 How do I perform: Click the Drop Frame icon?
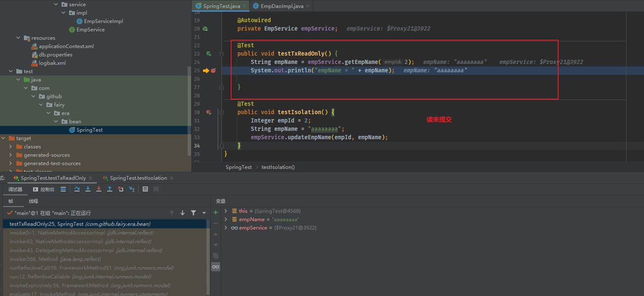(x=121, y=189)
